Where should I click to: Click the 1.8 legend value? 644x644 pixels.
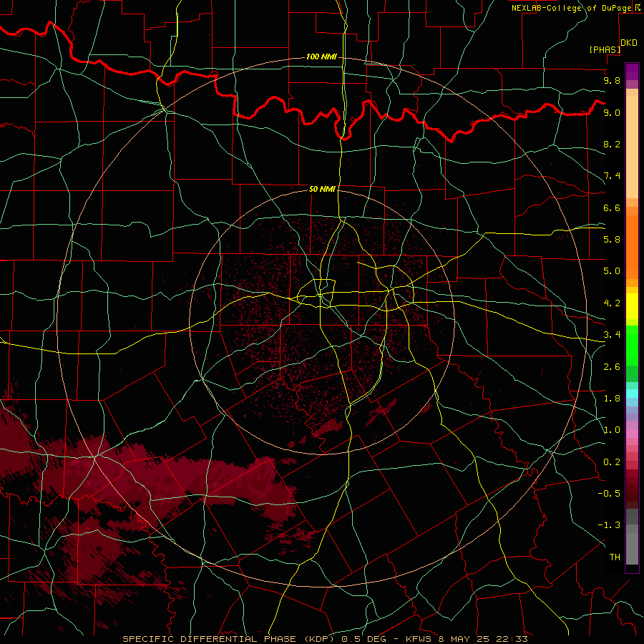[612, 399]
